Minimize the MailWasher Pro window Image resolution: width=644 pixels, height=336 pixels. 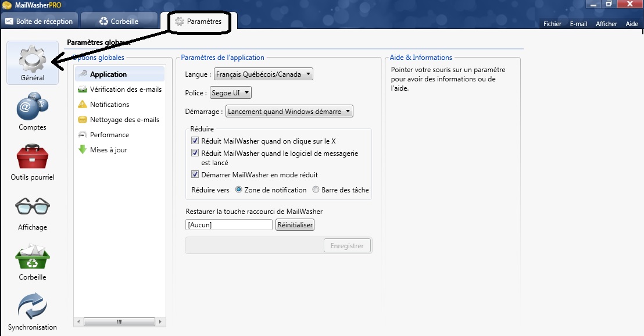(x=593, y=4)
